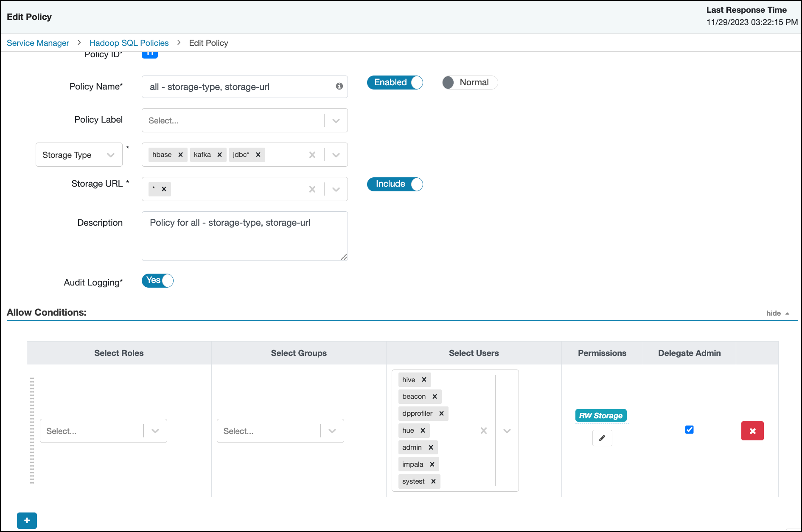Remove the hbase storage type chip

point(180,154)
